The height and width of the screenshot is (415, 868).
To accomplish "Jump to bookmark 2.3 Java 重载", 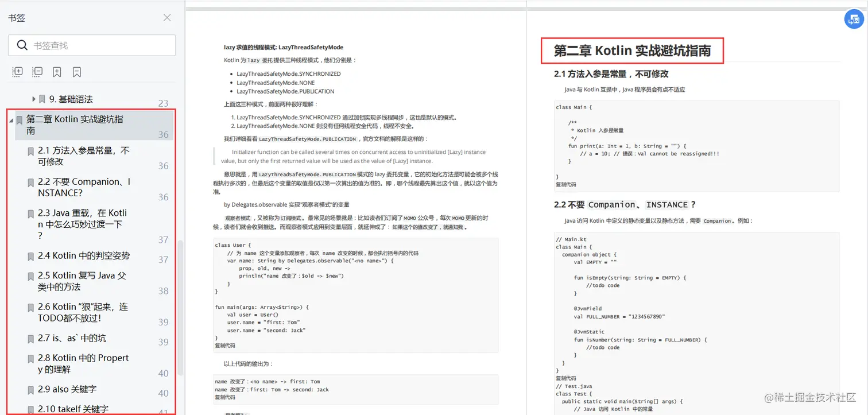I will click(83, 224).
